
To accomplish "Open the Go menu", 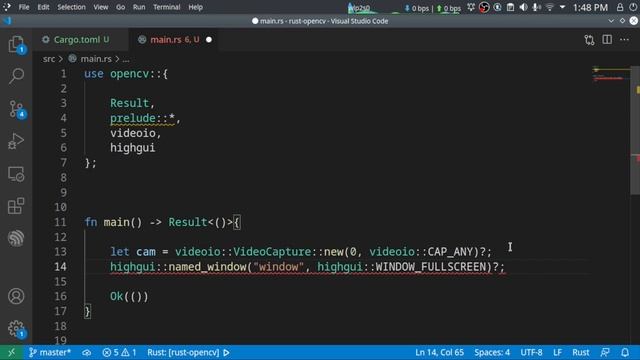I will (120, 7).
